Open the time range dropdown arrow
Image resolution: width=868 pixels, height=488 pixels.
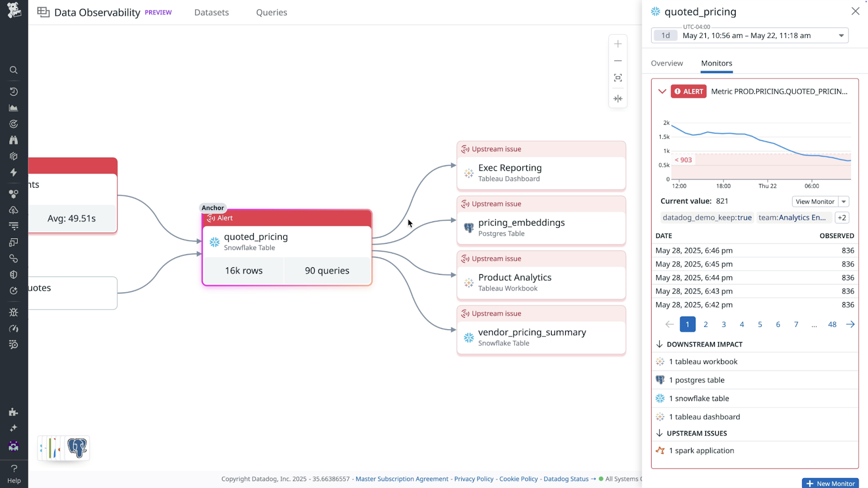click(841, 36)
